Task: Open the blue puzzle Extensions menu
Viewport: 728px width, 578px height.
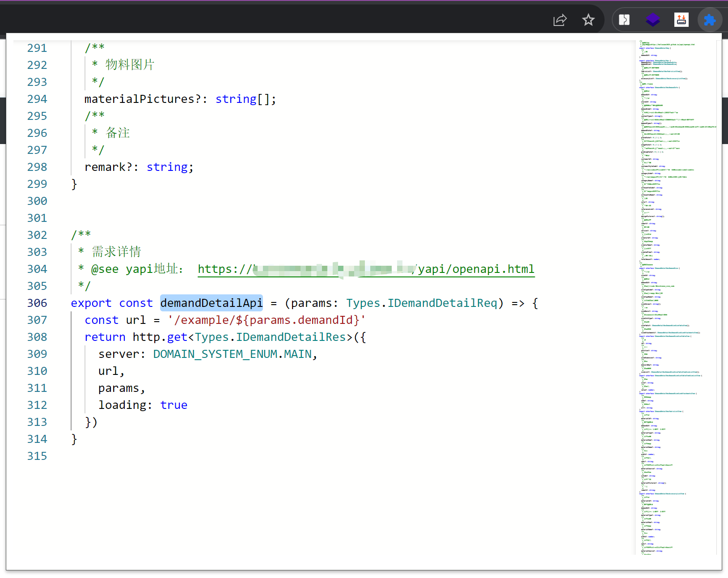Action: coord(710,20)
